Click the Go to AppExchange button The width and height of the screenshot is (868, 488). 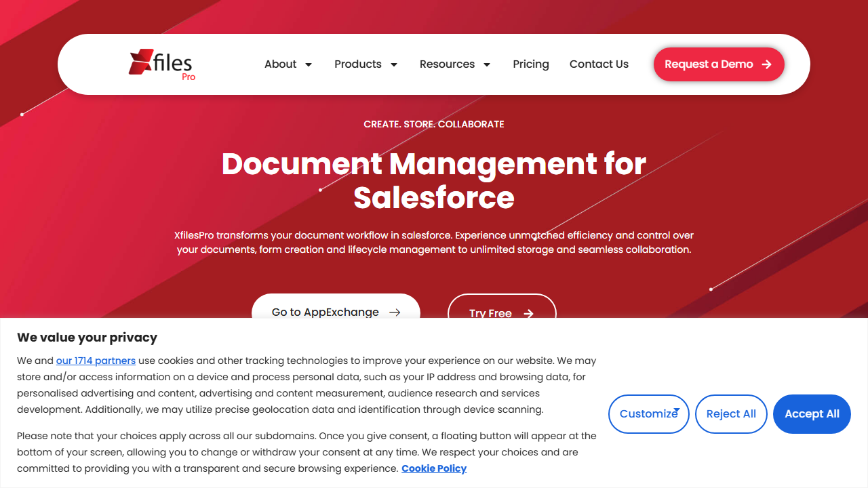(x=336, y=306)
